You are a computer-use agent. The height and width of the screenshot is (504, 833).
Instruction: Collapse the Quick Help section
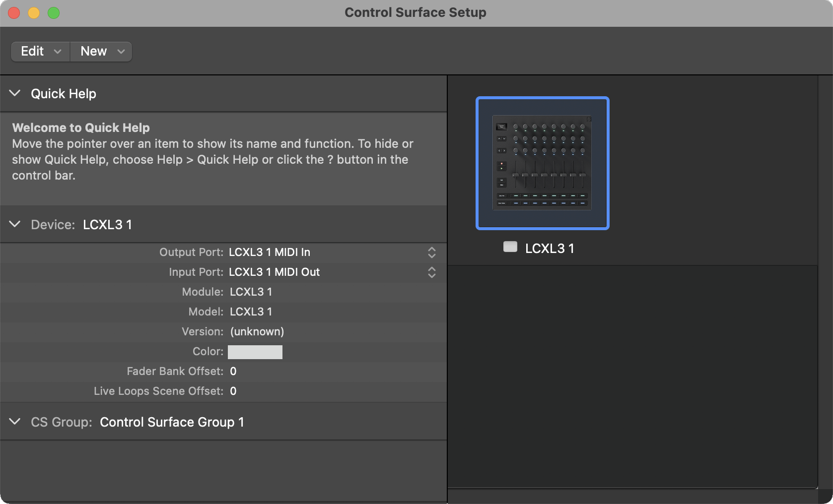(x=15, y=93)
